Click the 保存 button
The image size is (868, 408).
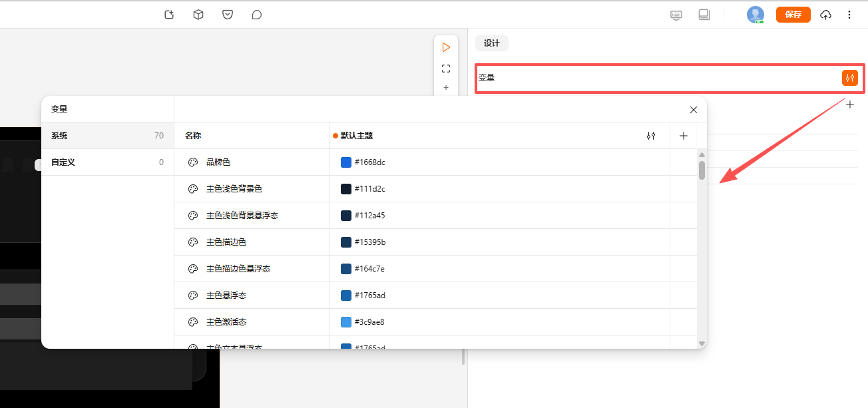(x=793, y=14)
